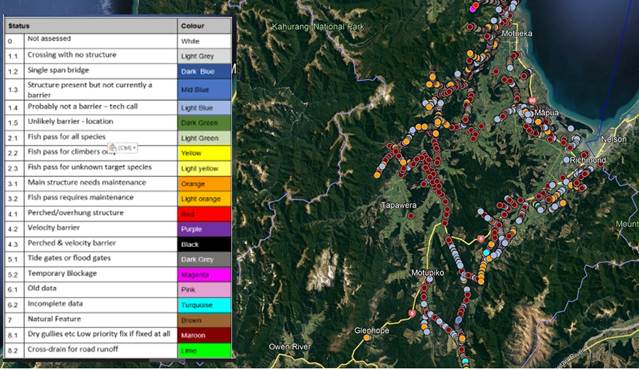This screenshot has width=639, height=369.
Task: Click the Tapawera map label
Action: [399, 205]
